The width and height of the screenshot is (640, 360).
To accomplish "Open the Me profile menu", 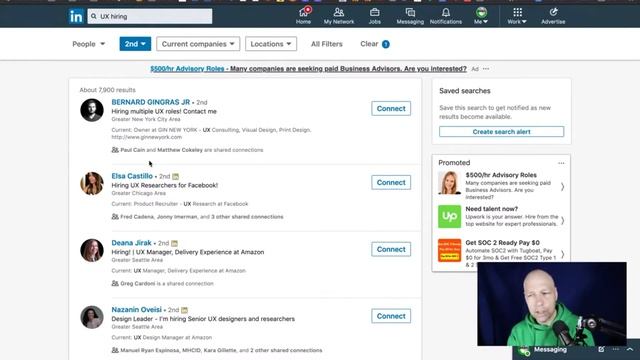I will (x=481, y=16).
